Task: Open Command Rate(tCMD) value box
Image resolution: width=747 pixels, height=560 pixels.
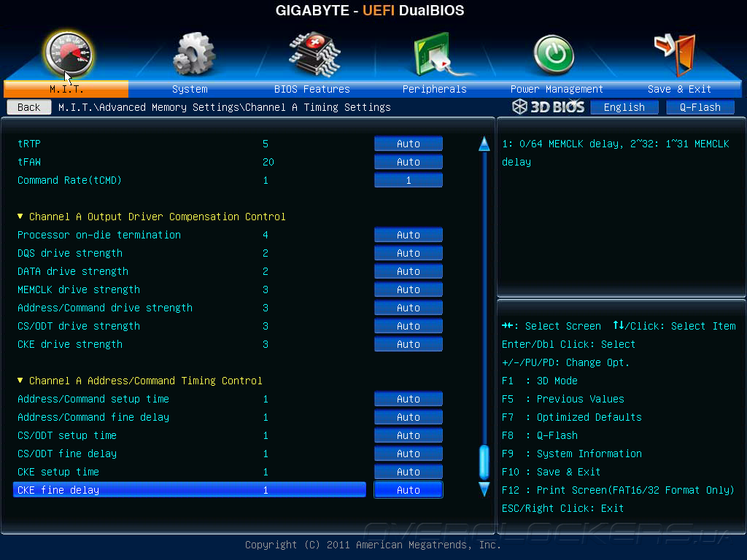Action: point(409,180)
